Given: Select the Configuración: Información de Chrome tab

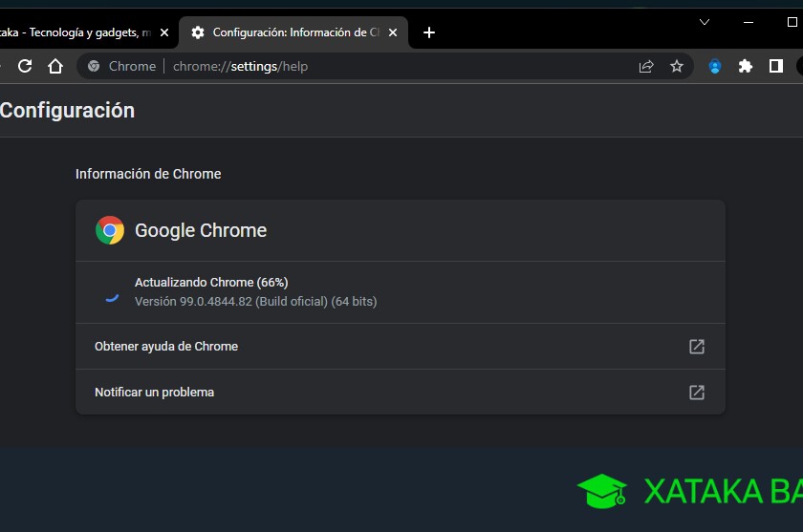Looking at the screenshot, I should click(x=293, y=32).
